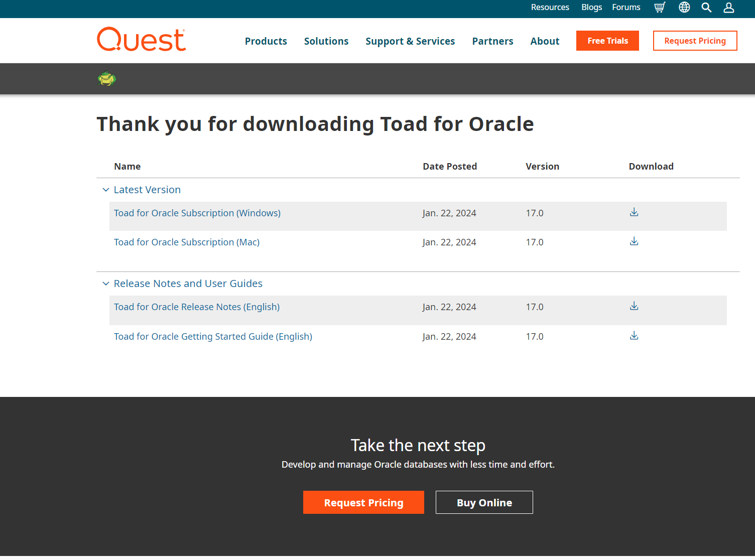The height and width of the screenshot is (560, 755).
Task: Download the Release Notes (English) file
Action: tap(634, 306)
